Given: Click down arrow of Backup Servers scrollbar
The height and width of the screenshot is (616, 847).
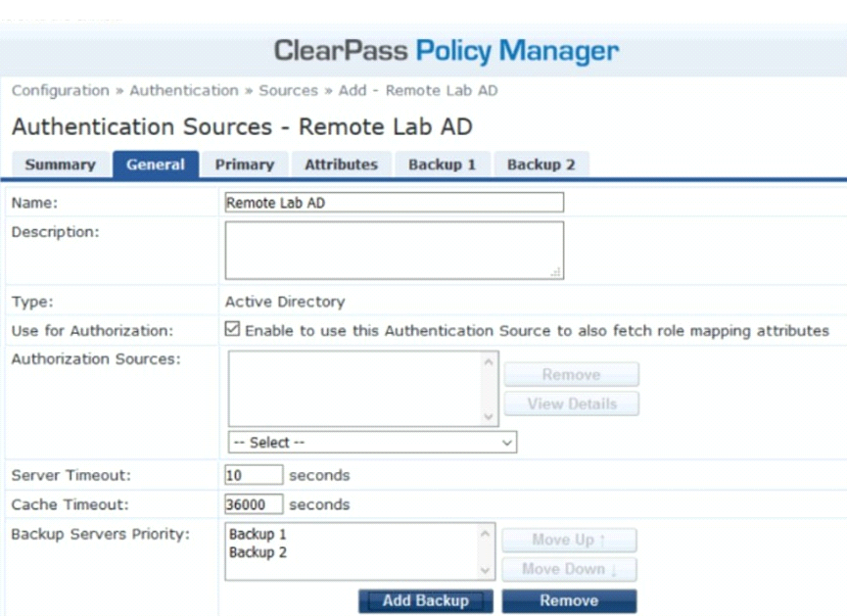Looking at the screenshot, I should point(485,570).
